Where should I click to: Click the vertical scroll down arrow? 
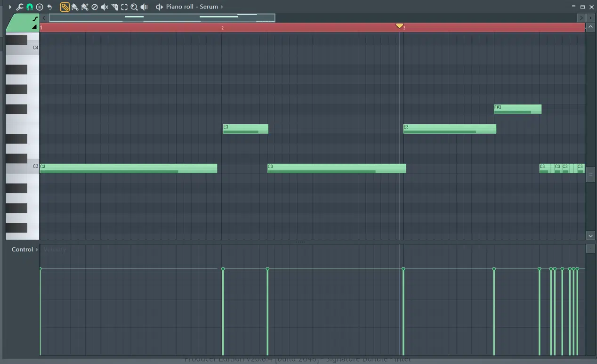click(x=590, y=235)
